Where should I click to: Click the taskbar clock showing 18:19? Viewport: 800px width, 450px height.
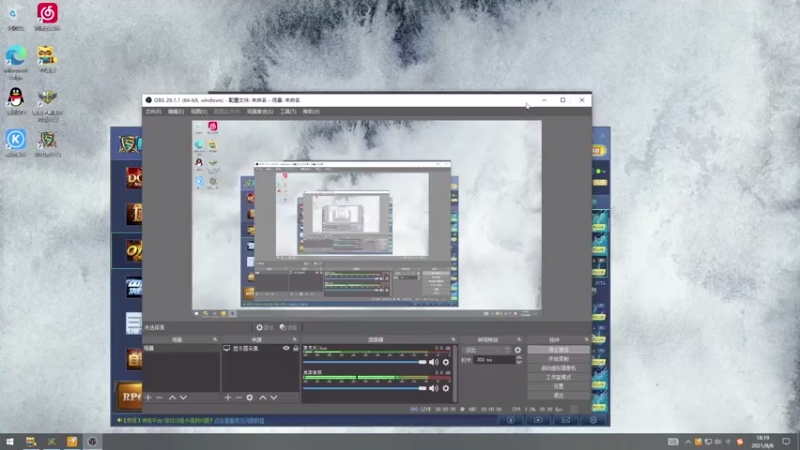click(762, 441)
